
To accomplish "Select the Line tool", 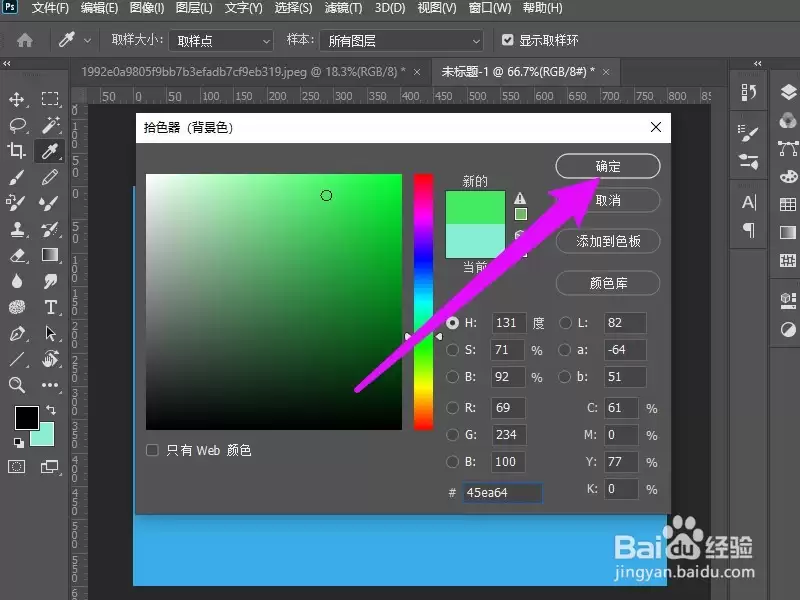I will 17,359.
